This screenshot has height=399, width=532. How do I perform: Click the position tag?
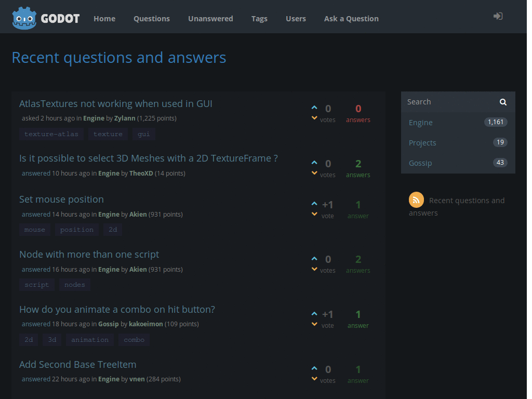[x=77, y=230]
